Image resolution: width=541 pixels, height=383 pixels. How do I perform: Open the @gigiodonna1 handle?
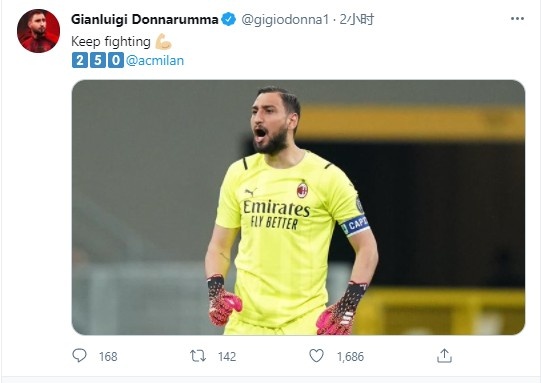[x=285, y=20]
